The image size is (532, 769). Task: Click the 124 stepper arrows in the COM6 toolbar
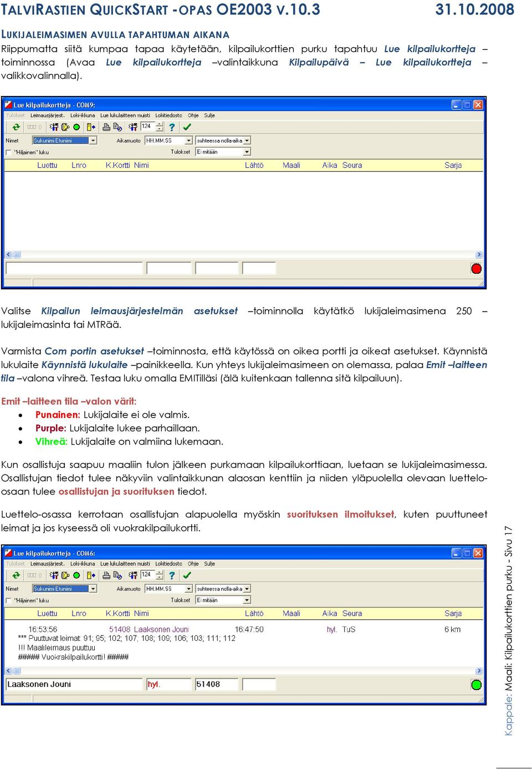pyautogui.click(x=160, y=576)
